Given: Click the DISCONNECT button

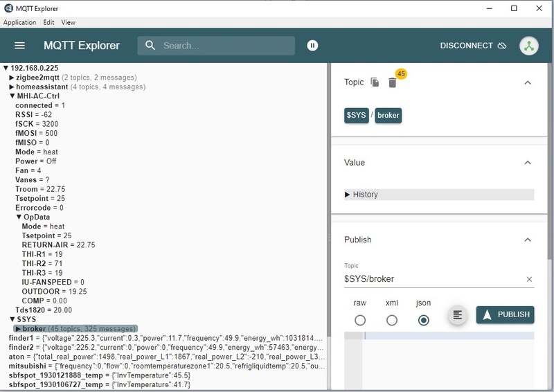Looking at the screenshot, I should (x=473, y=46).
